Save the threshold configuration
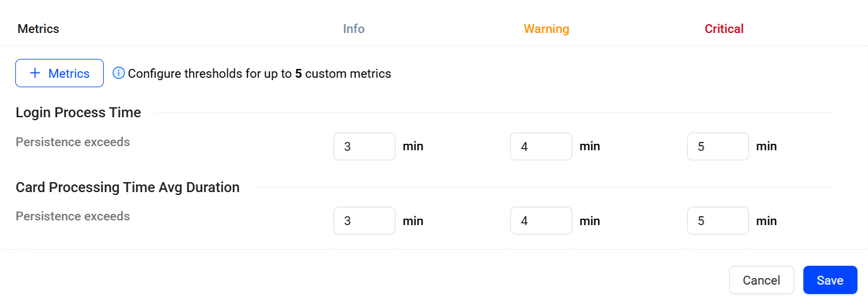The height and width of the screenshot is (307, 868). coord(830,280)
